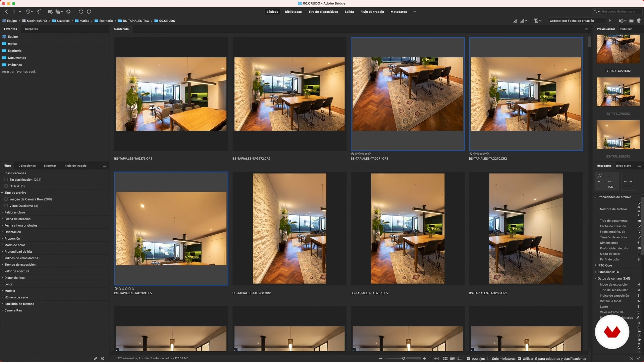This screenshot has height=362, width=644.
Task: Click the thumbnail quality icon
Action: [x=515, y=21]
